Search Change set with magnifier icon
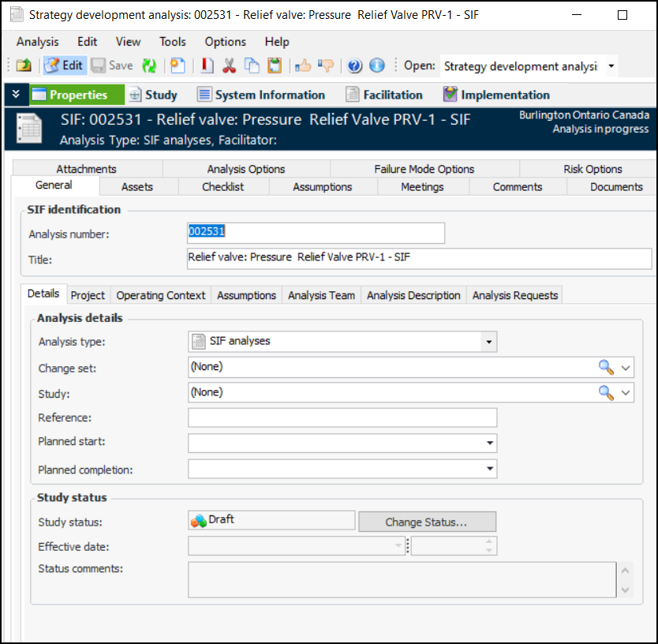 click(606, 367)
